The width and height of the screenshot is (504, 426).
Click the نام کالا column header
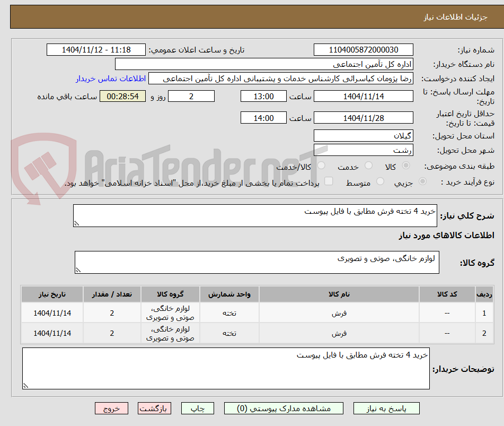339,294
